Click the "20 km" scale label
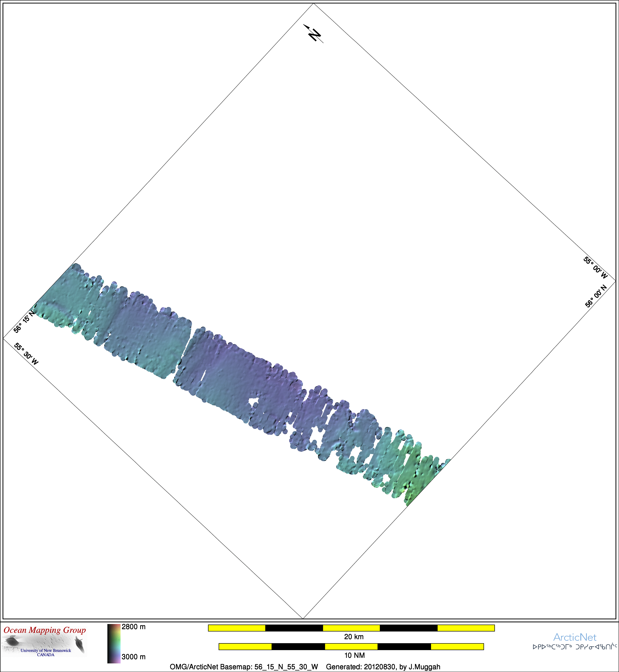This screenshot has height=672, width=619. point(354,636)
